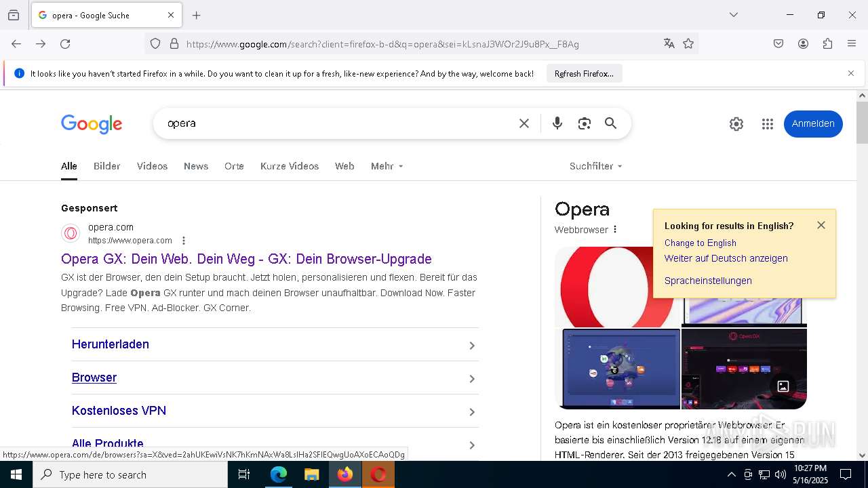Open the Windows Start menu

16,474
